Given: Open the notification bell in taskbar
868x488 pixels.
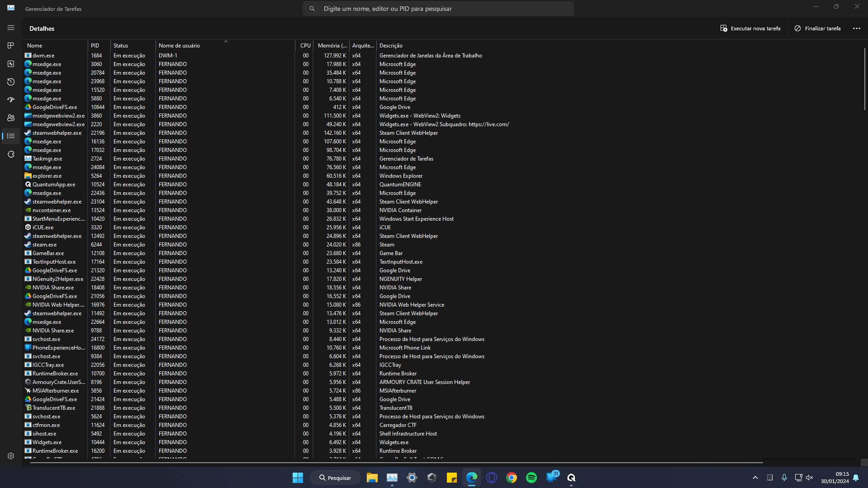Looking at the screenshot, I should 856,478.
